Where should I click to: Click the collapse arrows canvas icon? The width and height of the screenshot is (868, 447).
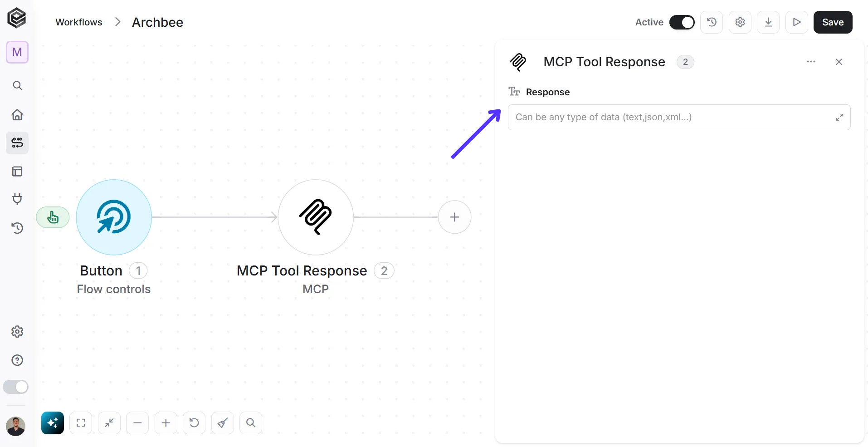tap(109, 423)
